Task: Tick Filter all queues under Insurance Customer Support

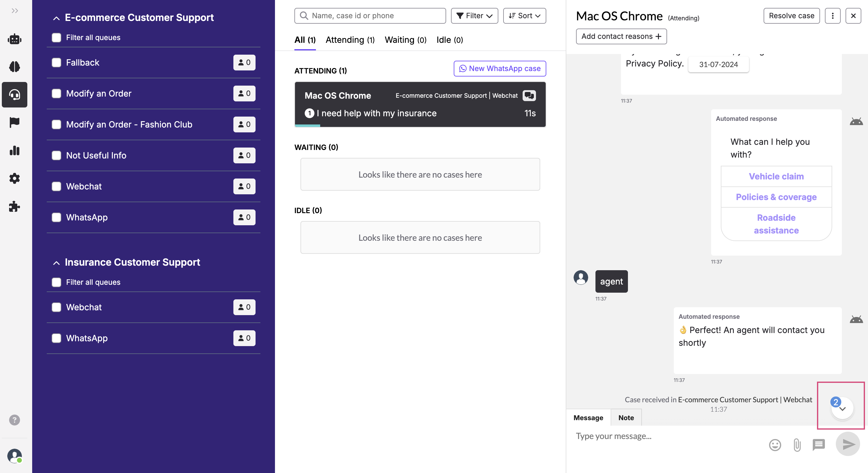Action: tap(56, 282)
